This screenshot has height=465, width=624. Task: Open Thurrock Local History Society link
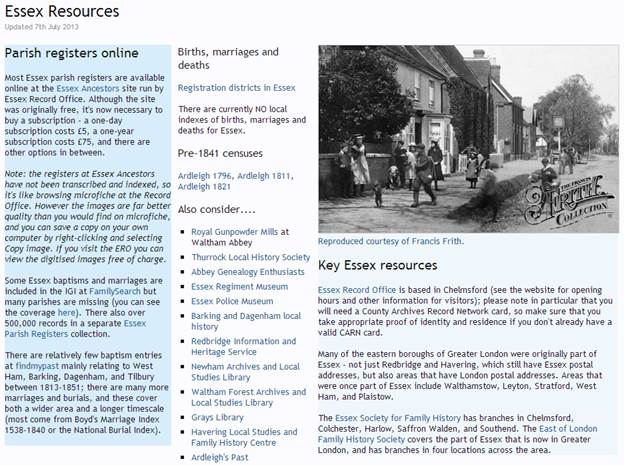[x=251, y=257]
